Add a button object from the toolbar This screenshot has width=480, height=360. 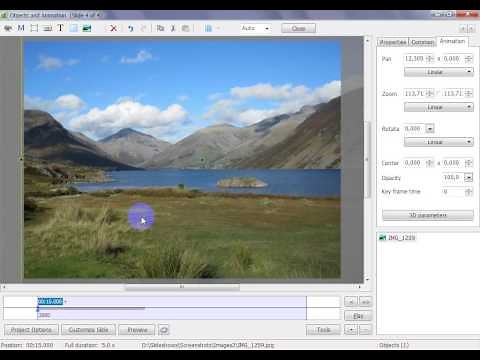click(x=48, y=28)
